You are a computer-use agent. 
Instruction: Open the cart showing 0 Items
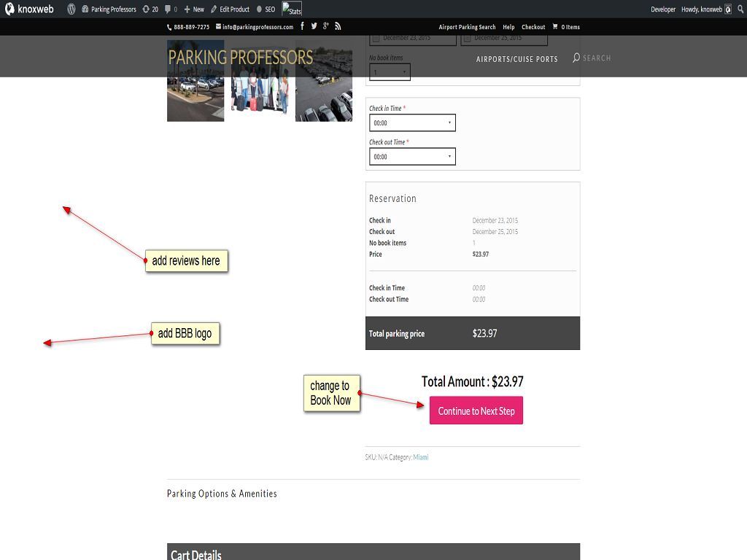tap(566, 27)
